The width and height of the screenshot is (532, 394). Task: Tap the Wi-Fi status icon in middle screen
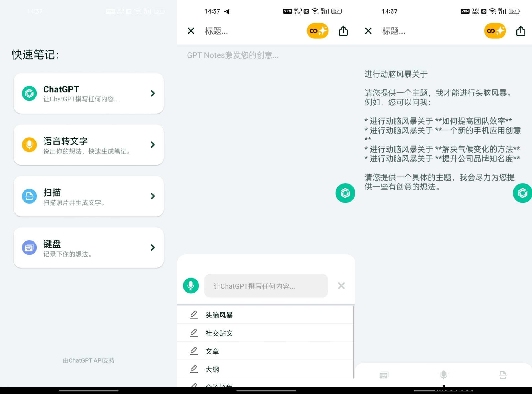(315, 11)
